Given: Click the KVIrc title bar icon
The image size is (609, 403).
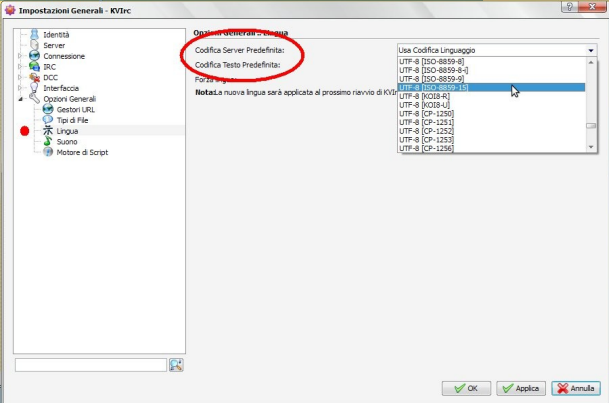Looking at the screenshot, I should [10, 10].
